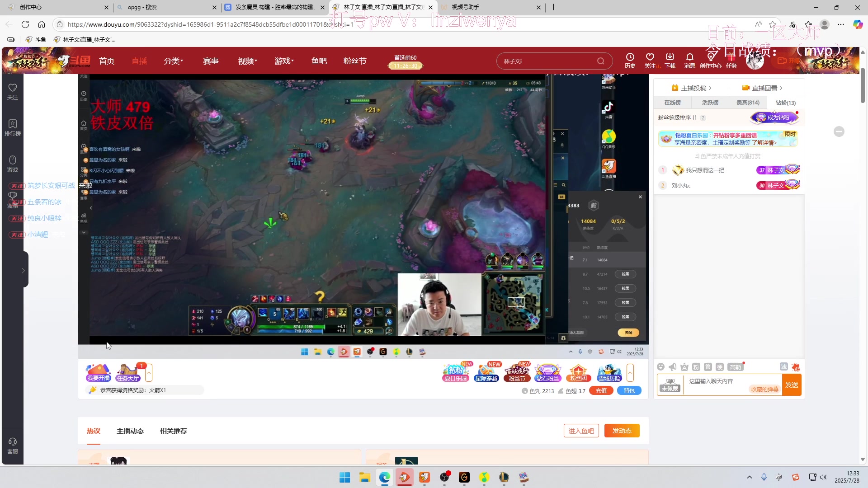Expand the left task icons arrow next to 任务大厅
This screenshot has height=488, width=868.
coord(149,373)
